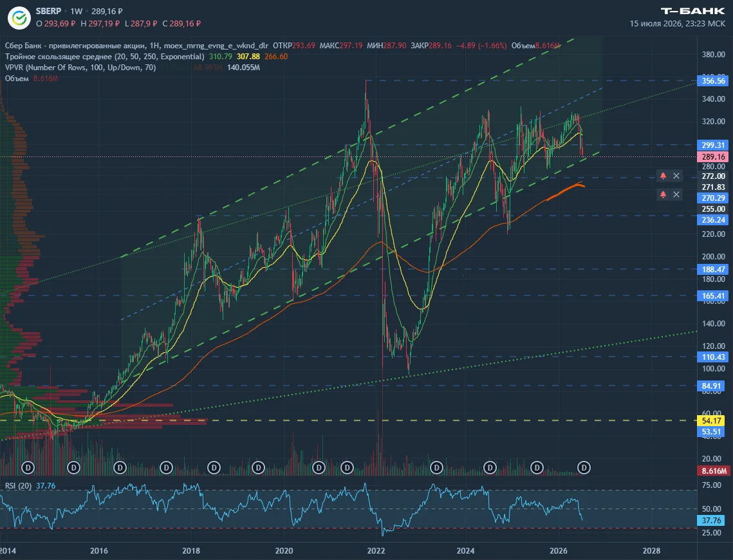Open the mid-2024 dividend D marker
733x560 pixels.
[x=490, y=467]
